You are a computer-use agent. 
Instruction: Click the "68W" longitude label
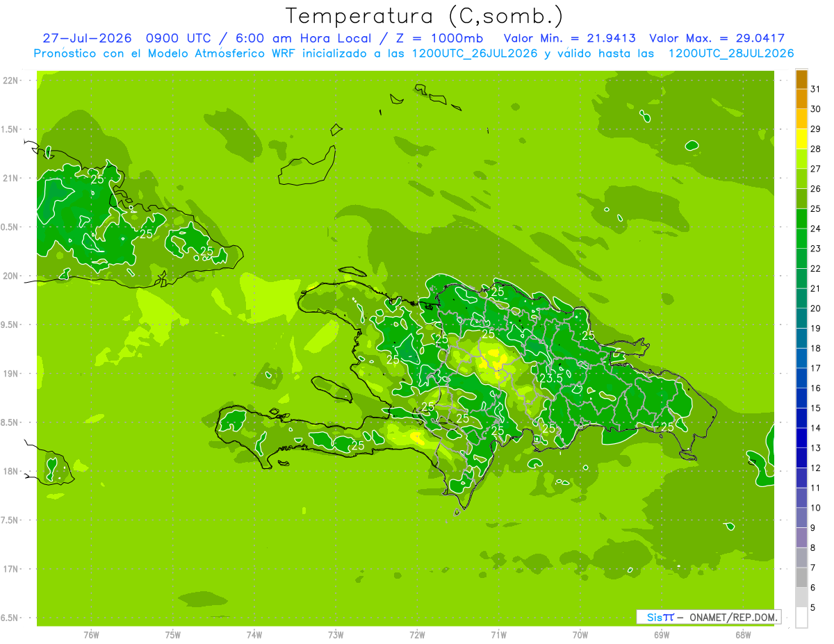(x=743, y=635)
